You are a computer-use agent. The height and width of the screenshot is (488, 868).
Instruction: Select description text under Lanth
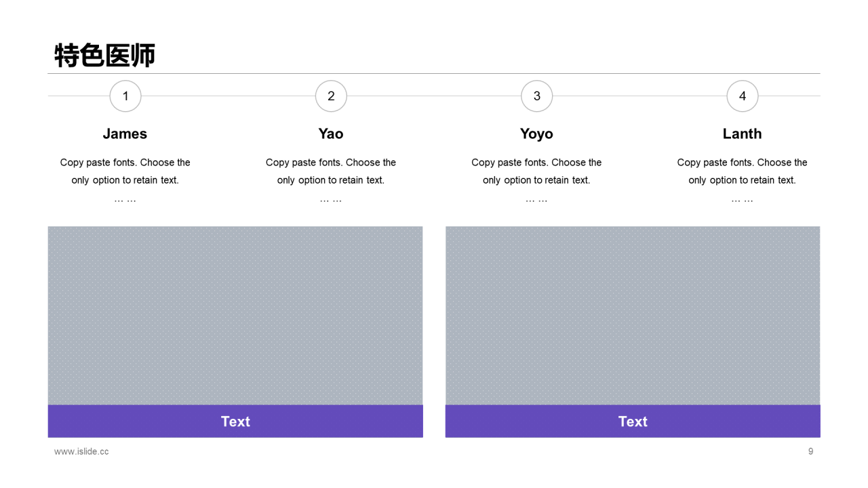tap(742, 171)
